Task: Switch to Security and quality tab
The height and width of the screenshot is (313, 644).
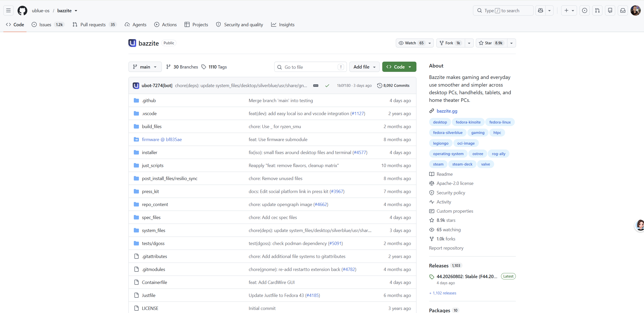Action: click(240, 25)
